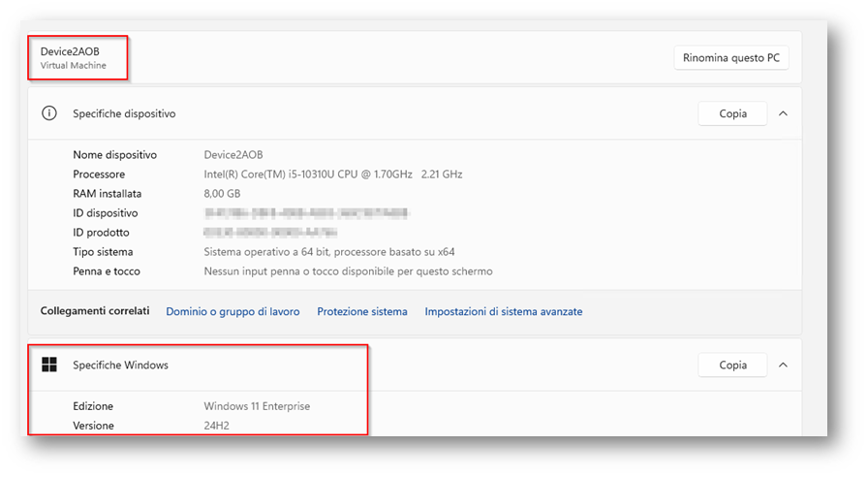
Task: Select the Intel Core i5-10310U processor value
Action: pos(332,175)
